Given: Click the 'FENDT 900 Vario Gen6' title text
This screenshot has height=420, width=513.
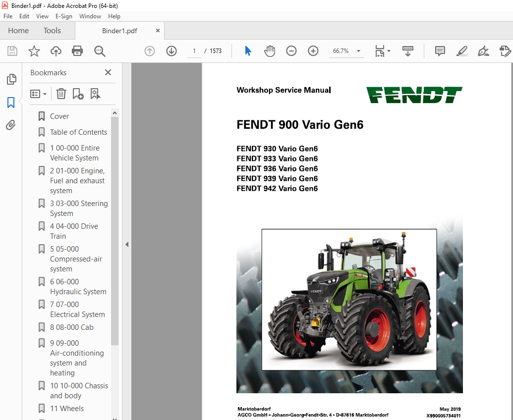Looking at the screenshot, I should click(300, 124).
